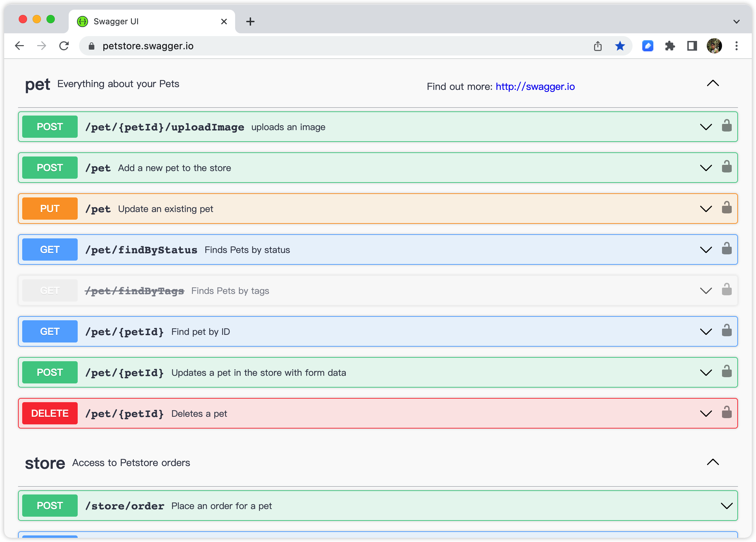Expand the Deletes a pet chevron

pos(706,414)
